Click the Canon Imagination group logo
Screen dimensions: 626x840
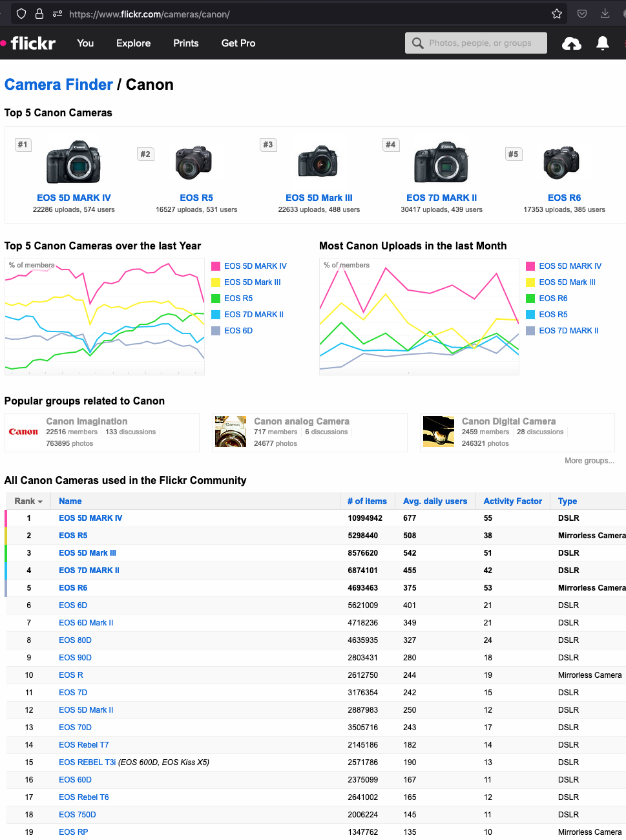coord(23,432)
